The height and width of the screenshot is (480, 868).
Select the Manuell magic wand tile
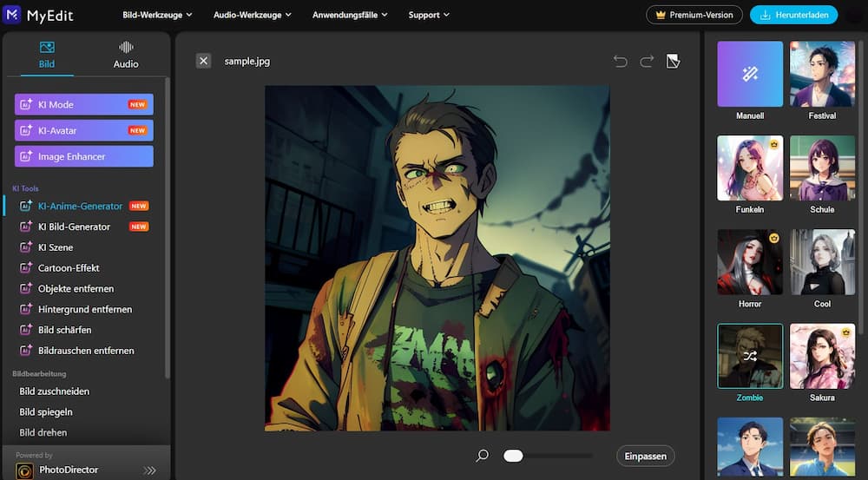click(x=750, y=74)
